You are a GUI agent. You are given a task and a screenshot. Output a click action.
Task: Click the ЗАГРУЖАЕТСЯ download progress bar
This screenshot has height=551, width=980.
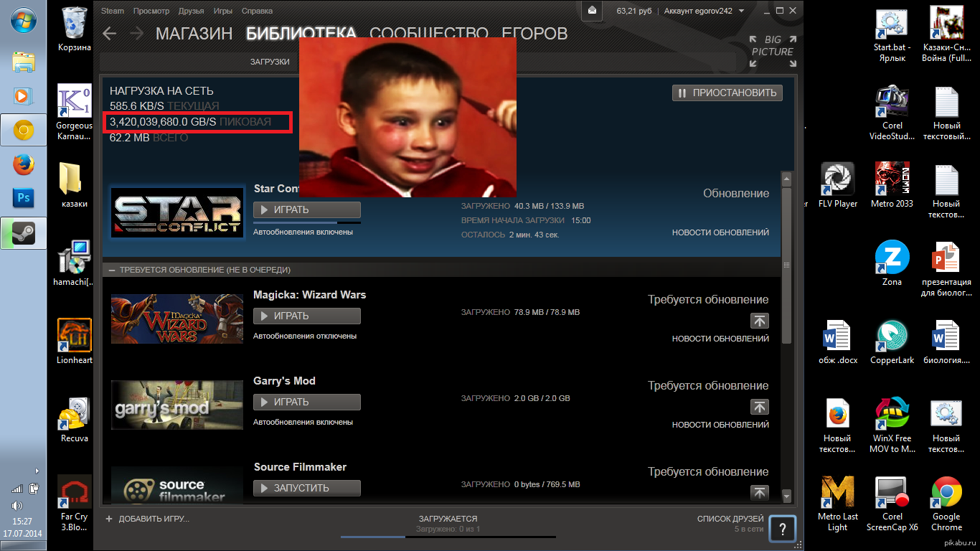[x=448, y=536]
